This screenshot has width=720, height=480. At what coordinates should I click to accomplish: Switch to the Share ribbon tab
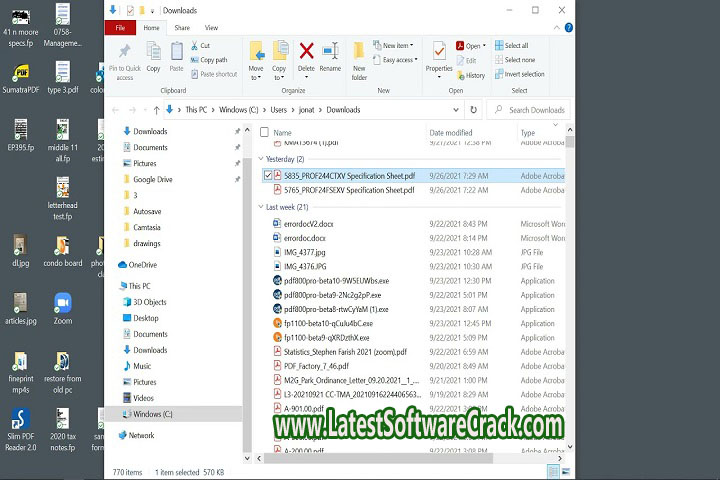click(x=182, y=28)
